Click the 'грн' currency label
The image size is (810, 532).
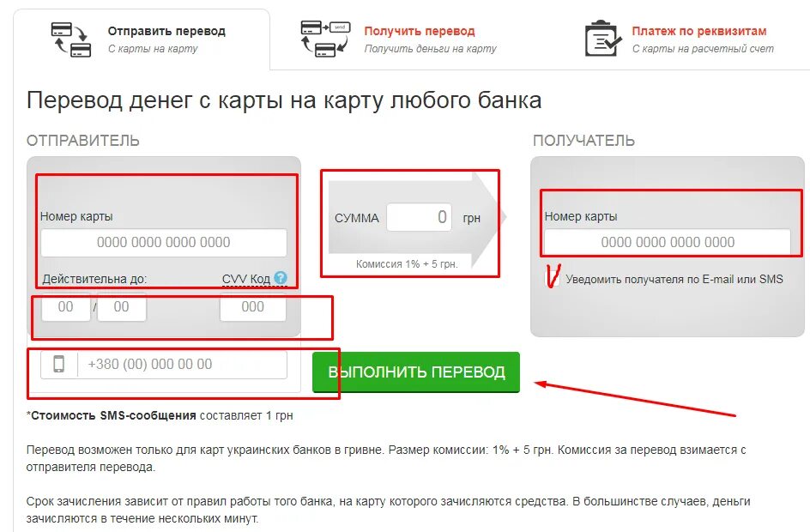pos(472,218)
